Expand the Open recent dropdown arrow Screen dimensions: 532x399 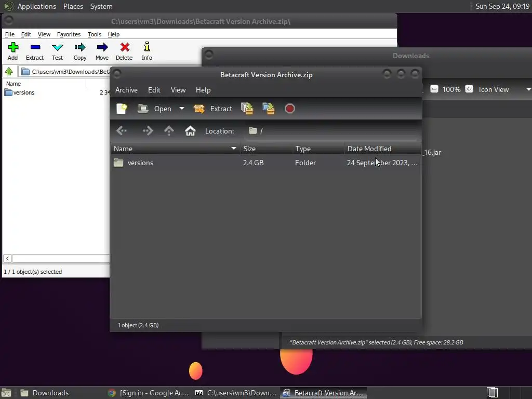pos(182,109)
